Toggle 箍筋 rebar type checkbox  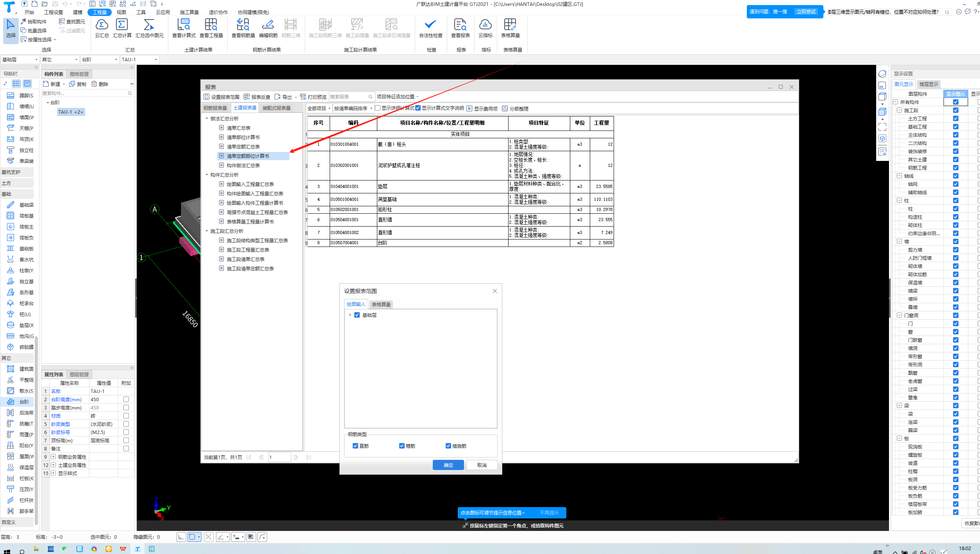402,446
